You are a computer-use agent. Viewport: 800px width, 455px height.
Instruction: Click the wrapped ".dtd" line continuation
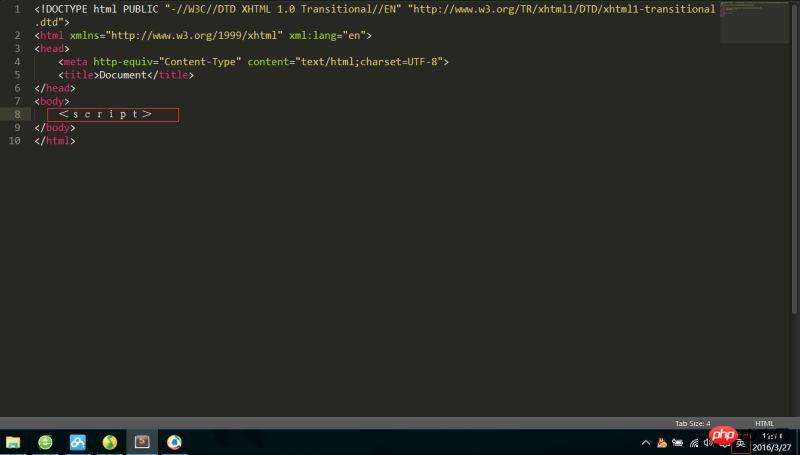coord(52,22)
